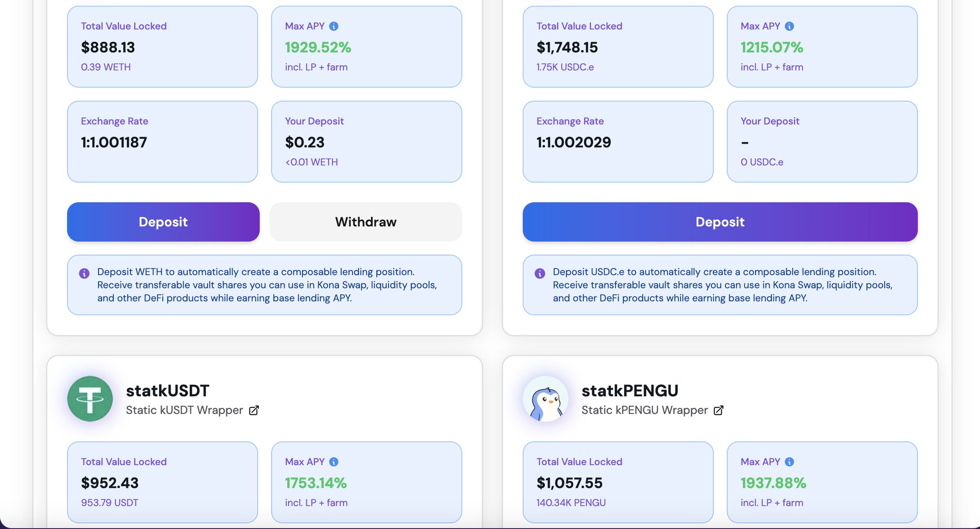Select the $0.23 Your Deposit card

[366, 141]
